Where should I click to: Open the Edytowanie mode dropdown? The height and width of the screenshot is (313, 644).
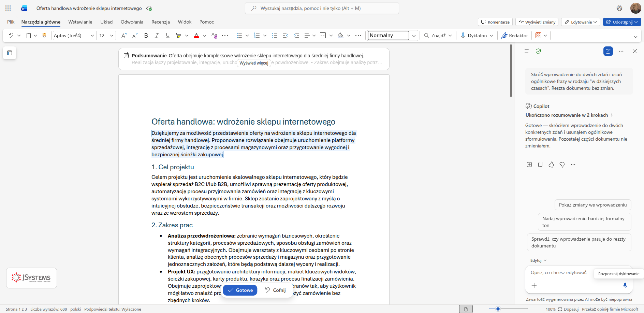581,22
